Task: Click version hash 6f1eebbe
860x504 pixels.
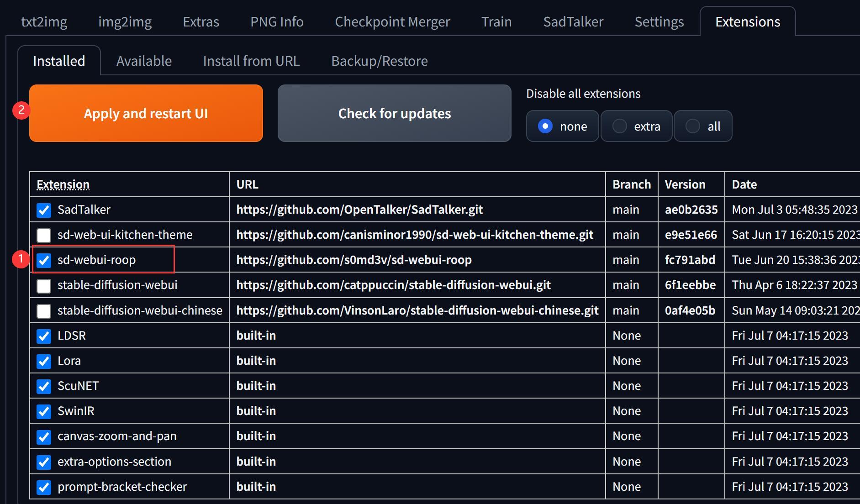Action: pyautogui.click(x=690, y=285)
